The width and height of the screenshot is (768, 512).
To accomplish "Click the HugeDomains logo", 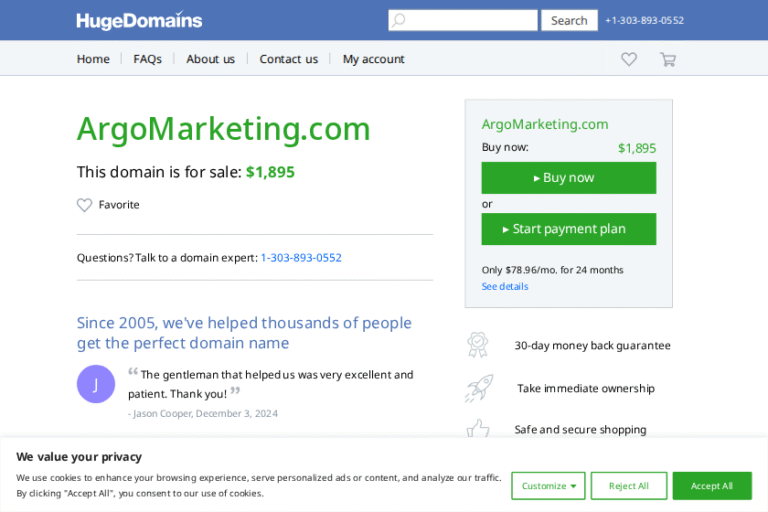I will pos(139,20).
